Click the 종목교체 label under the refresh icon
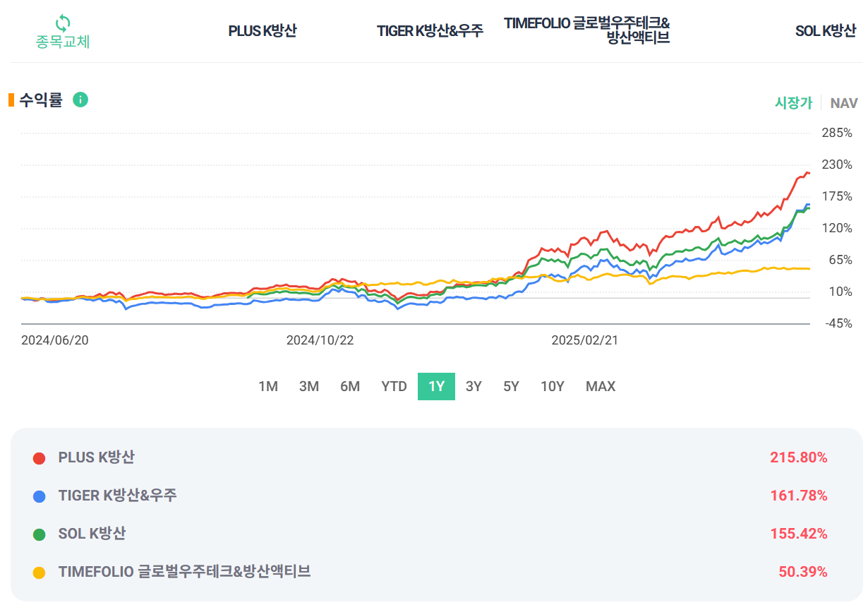The image size is (868, 605). coord(63,42)
